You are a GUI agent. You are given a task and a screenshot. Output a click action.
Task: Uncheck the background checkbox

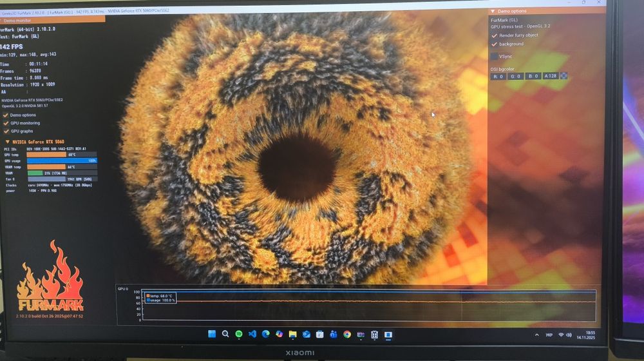tap(494, 44)
